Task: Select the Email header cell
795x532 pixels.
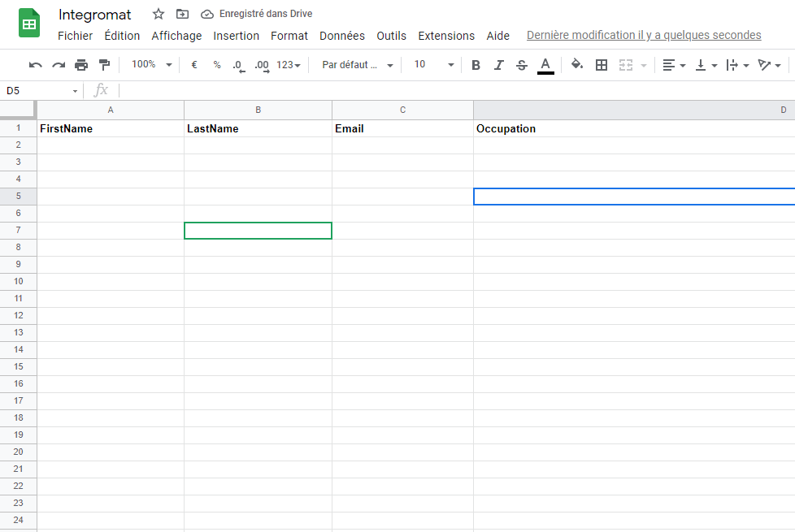Action: coord(402,128)
